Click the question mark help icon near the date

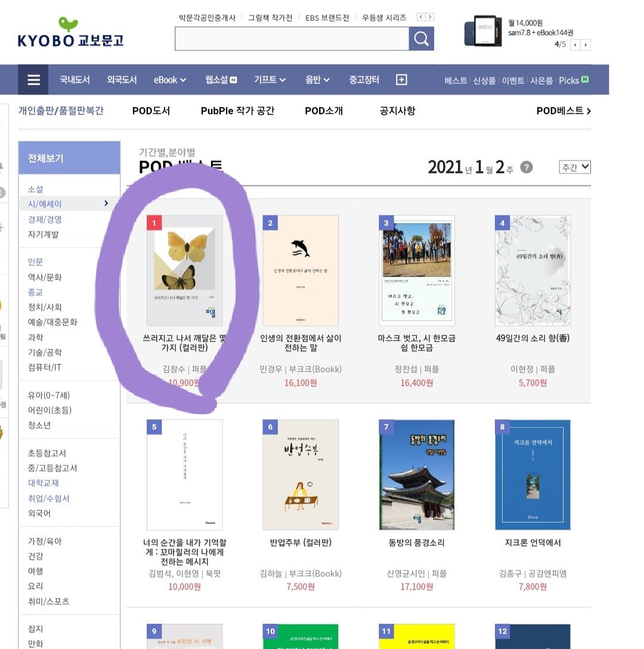point(527,167)
